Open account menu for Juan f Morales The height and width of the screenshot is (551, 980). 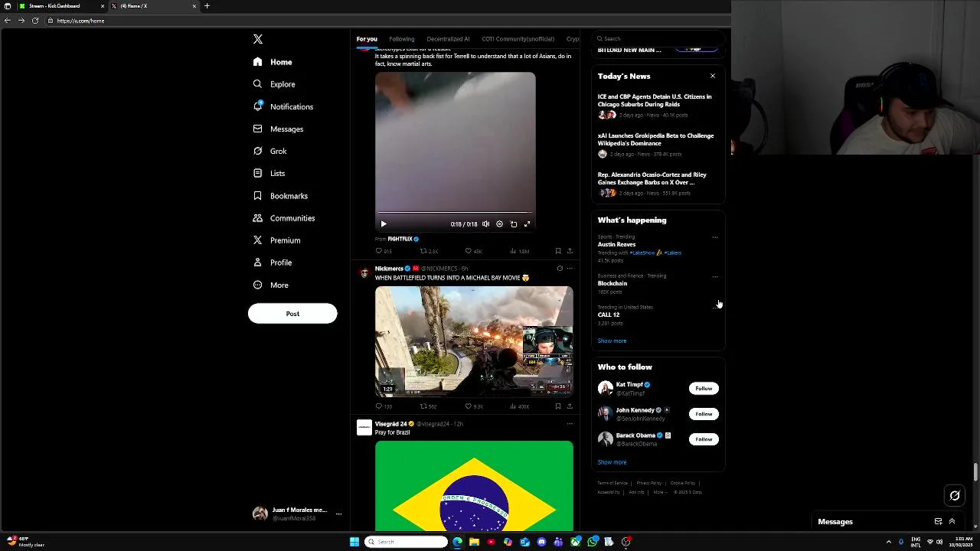tap(297, 514)
